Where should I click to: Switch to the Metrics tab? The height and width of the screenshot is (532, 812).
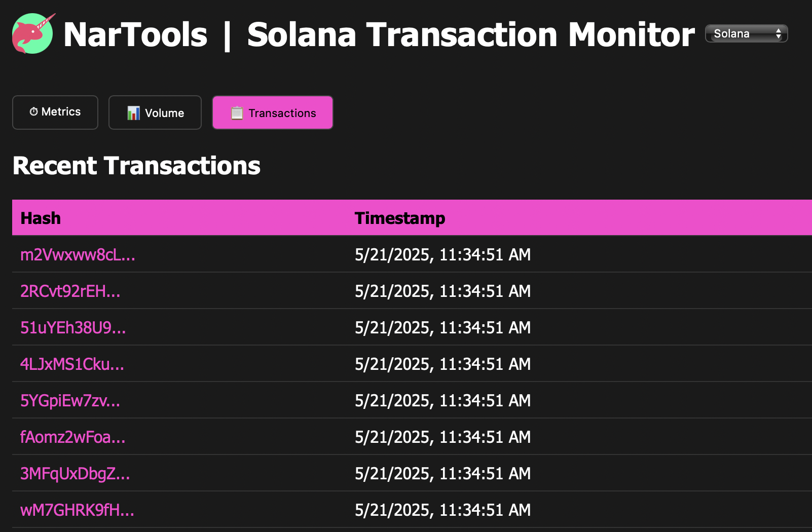point(55,112)
